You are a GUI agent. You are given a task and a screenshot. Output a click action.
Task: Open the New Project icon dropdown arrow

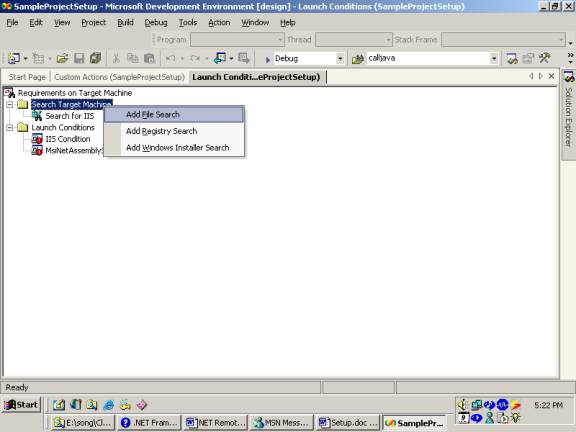tap(25, 59)
